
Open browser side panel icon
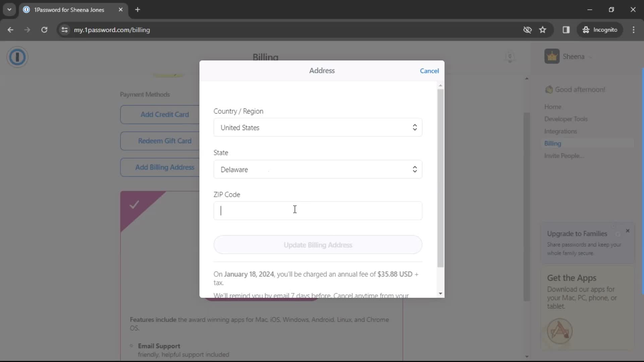[566, 30]
